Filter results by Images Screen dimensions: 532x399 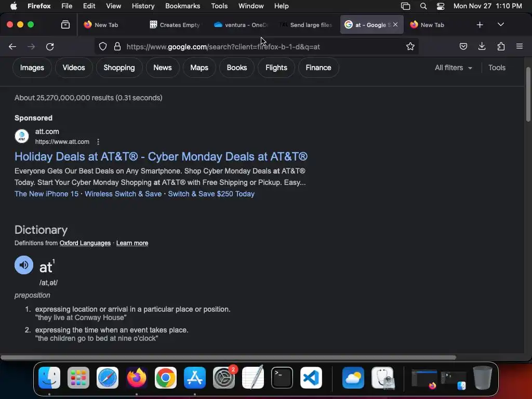click(x=32, y=68)
